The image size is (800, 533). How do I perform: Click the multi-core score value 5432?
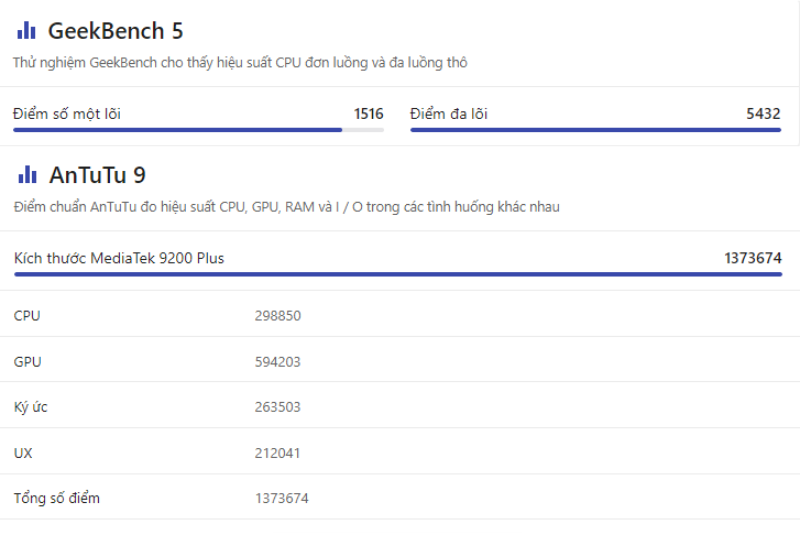click(x=763, y=114)
